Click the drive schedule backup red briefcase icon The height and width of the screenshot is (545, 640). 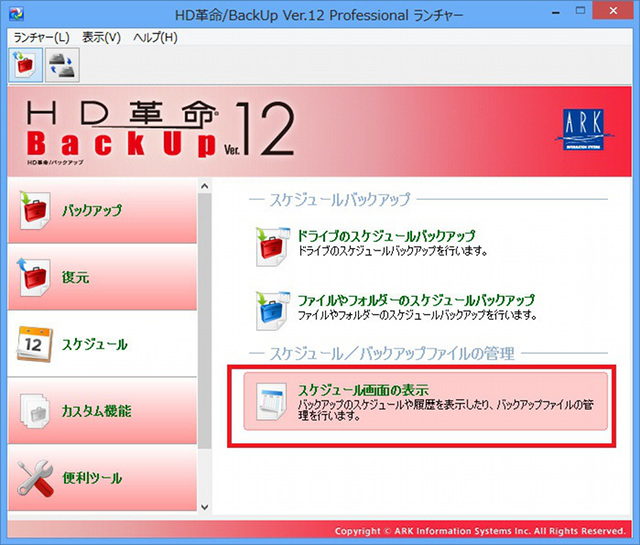click(x=272, y=246)
